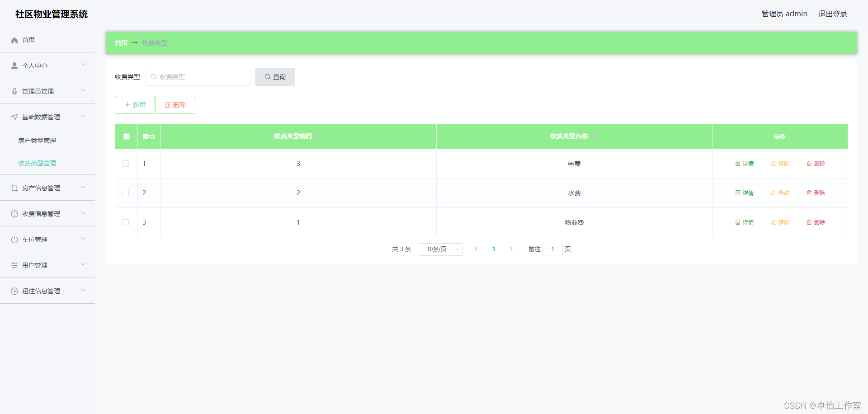This screenshot has height=414, width=868.
Task: Expand 车位管理 with its chevron arrow
Action: coord(83,239)
